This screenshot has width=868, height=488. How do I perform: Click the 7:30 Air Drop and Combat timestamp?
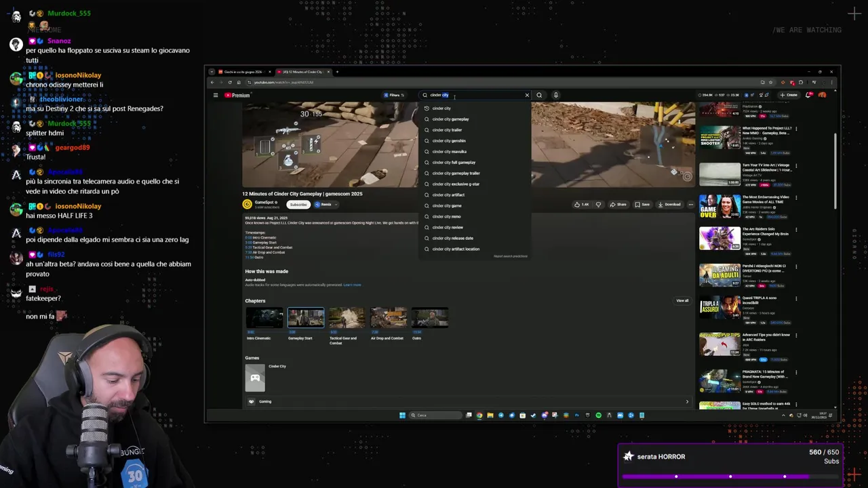pyautogui.click(x=248, y=252)
